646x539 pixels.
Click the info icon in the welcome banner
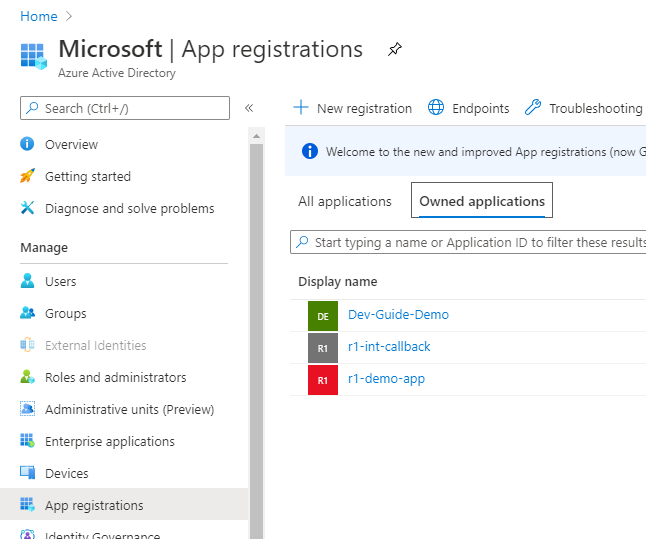(310, 151)
